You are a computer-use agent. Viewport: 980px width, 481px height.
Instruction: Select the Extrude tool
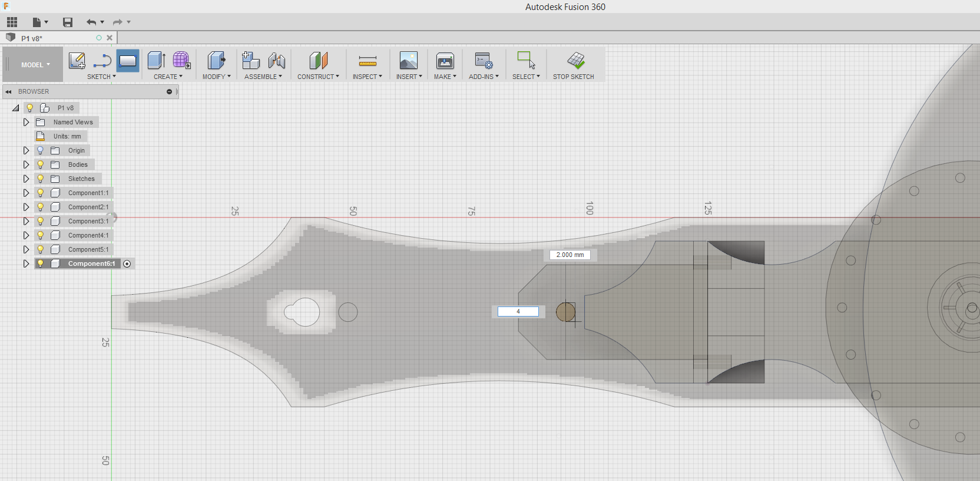tap(156, 60)
